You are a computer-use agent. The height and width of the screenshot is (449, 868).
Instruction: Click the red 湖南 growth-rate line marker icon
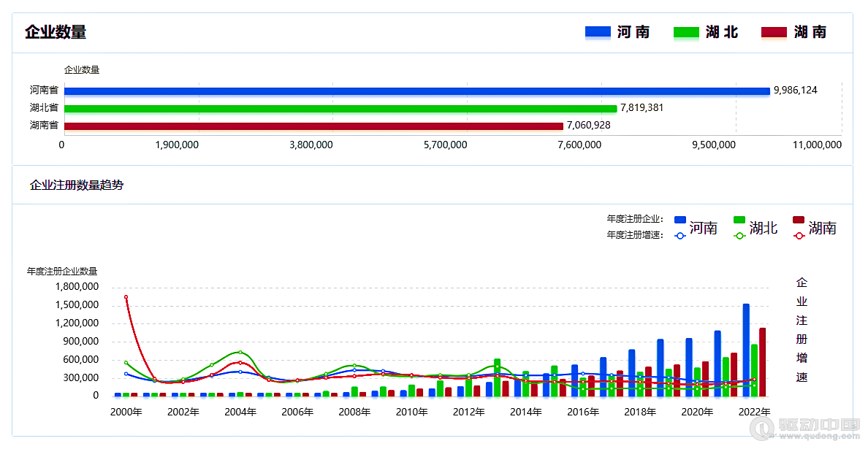[799, 236]
